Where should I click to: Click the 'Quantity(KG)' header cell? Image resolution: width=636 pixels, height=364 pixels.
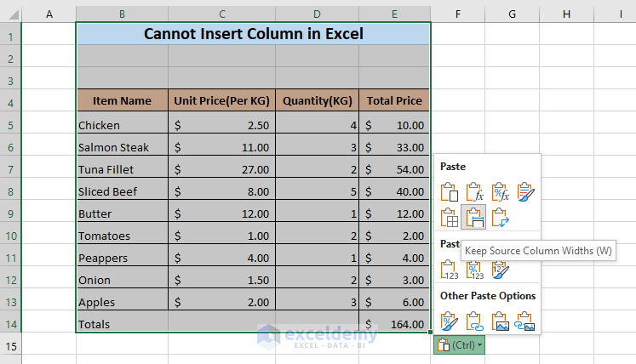318,100
